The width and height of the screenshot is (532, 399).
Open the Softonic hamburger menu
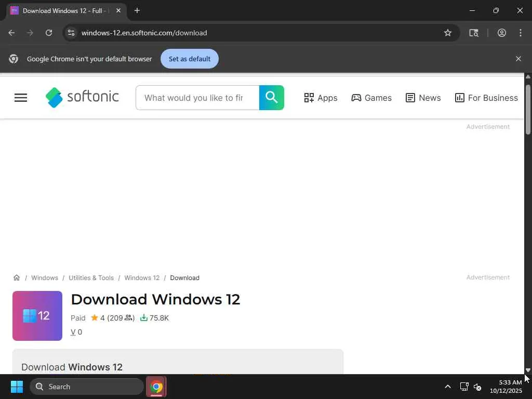[x=21, y=98]
